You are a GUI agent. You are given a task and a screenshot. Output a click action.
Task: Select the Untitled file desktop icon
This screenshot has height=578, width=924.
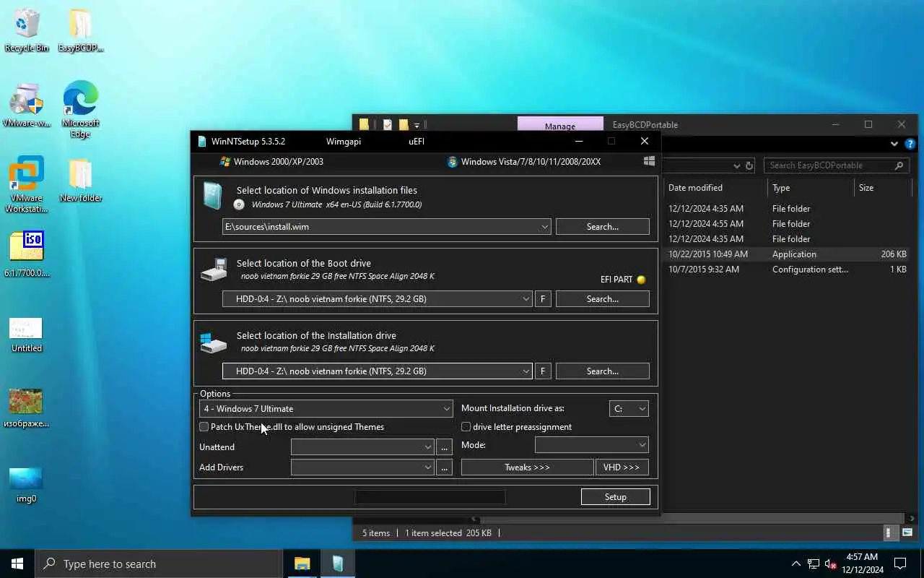27,335
